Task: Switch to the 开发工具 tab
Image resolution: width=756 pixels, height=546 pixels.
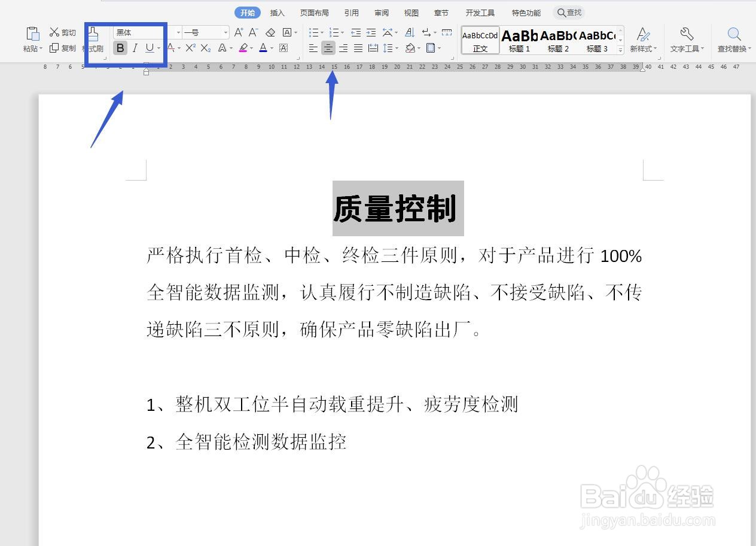Action: click(480, 13)
